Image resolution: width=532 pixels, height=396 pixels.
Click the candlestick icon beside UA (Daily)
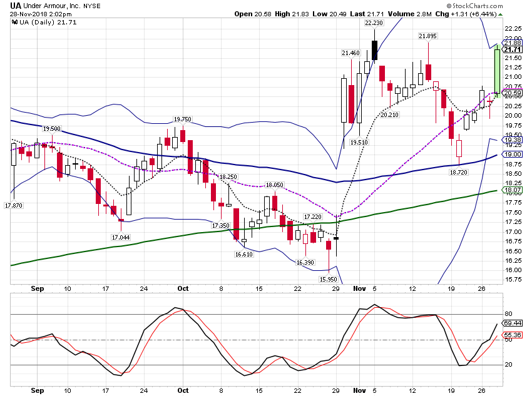pyautogui.click(x=14, y=23)
